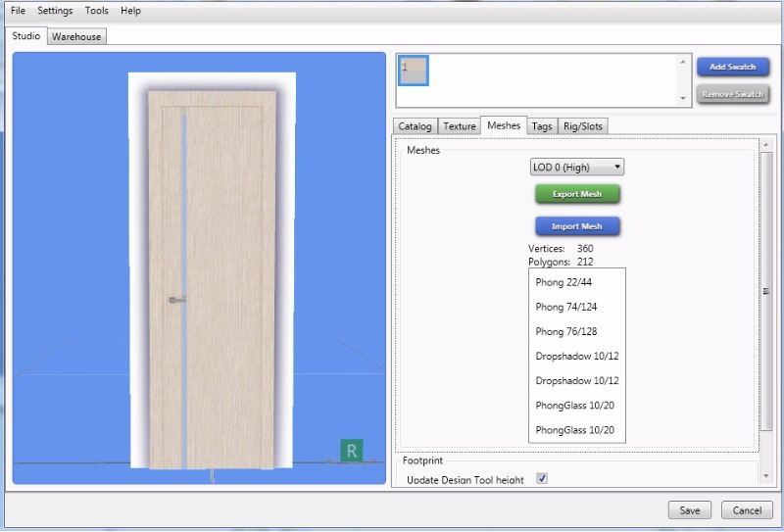Open the Tools menu

pyautogui.click(x=97, y=11)
